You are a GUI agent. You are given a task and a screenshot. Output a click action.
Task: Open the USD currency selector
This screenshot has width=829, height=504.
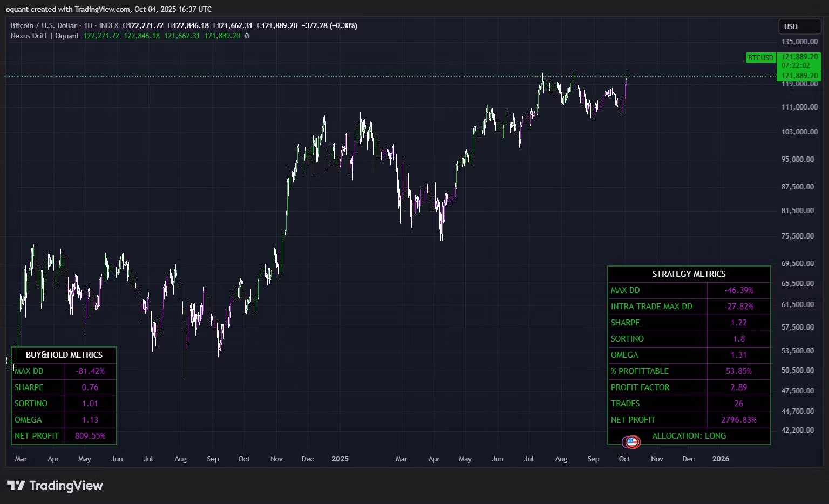(x=799, y=26)
